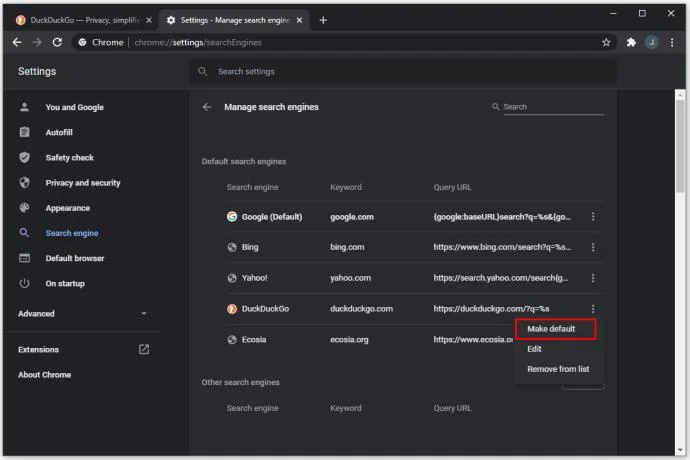Go back using the browser back arrow
690x460 pixels.
point(17,42)
